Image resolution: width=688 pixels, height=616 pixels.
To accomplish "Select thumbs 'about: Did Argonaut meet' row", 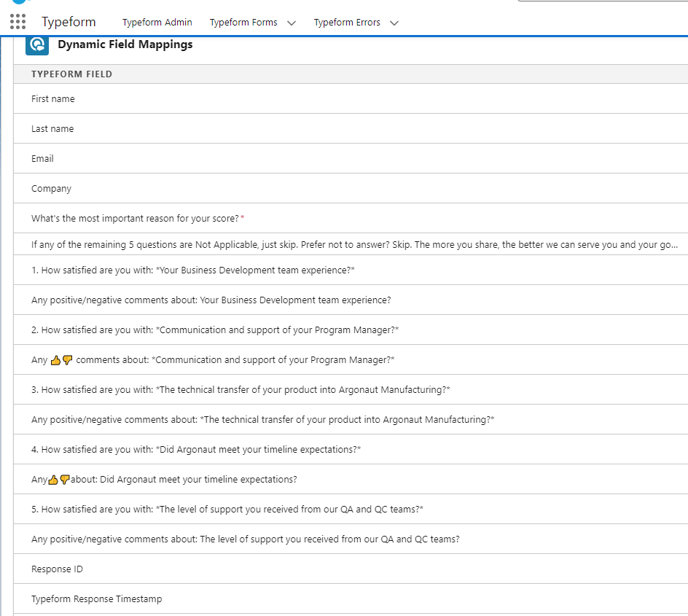I will coord(351,479).
